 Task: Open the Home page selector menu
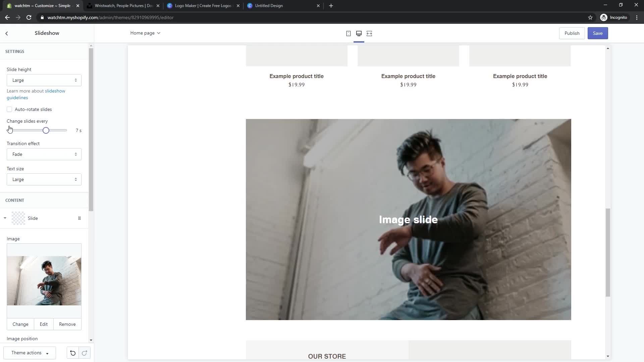[x=145, y=33]
